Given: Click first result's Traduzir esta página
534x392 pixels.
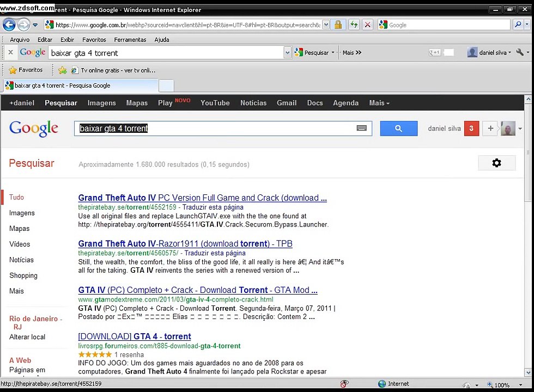Looking at the screenshot, I should 213,207.
